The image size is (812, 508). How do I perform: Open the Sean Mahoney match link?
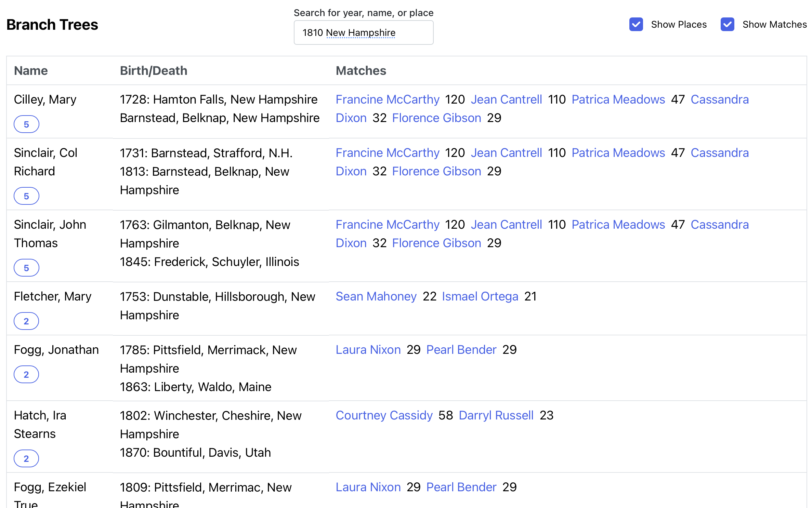[376, 296]
